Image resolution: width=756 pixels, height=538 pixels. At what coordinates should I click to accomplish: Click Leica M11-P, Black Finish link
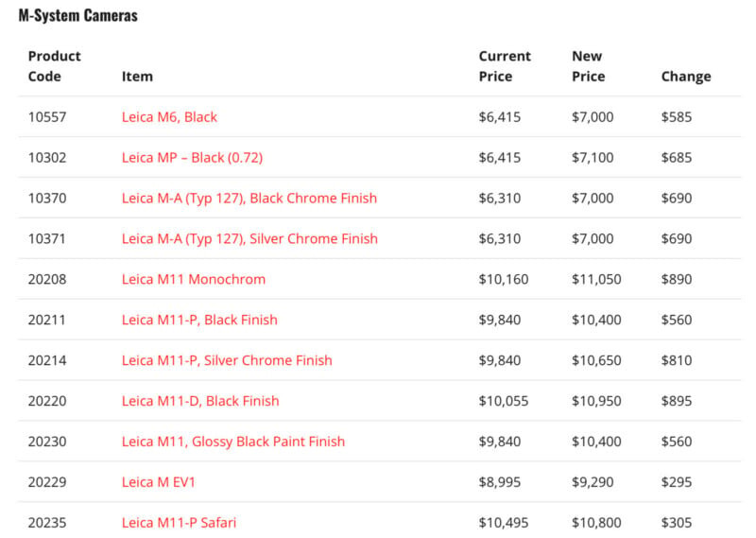tap(199, 320)
